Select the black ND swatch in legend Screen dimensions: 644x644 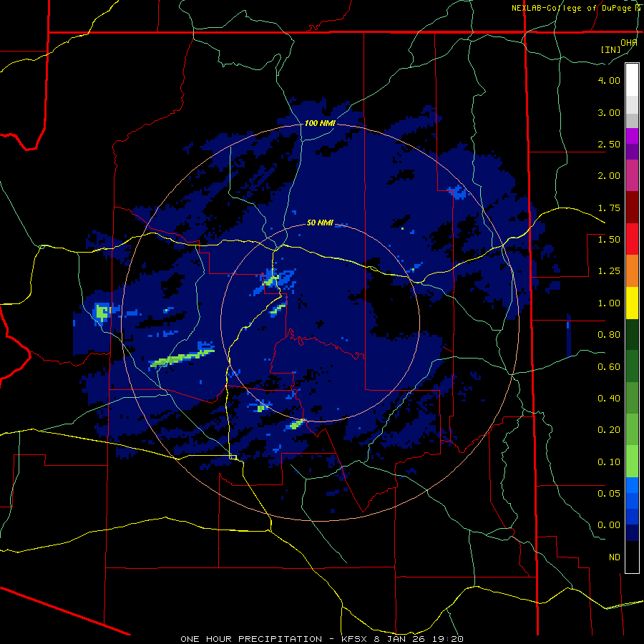click(x=632, y=557)
